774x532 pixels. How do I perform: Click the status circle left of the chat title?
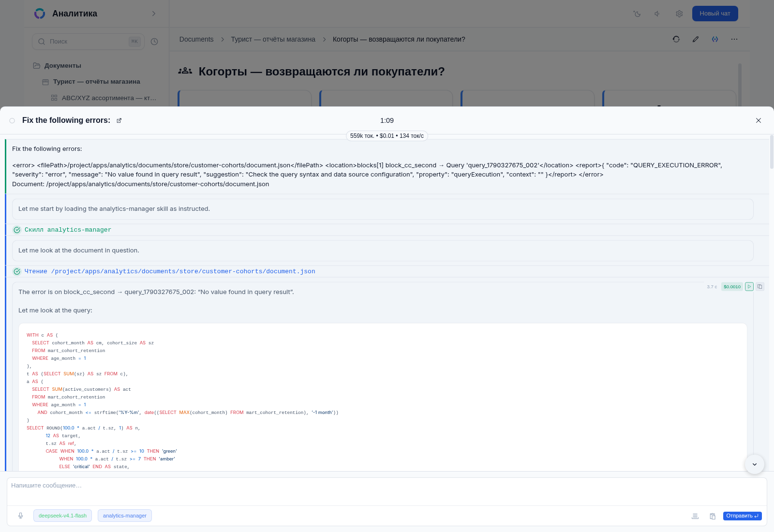tap(12, 121)
